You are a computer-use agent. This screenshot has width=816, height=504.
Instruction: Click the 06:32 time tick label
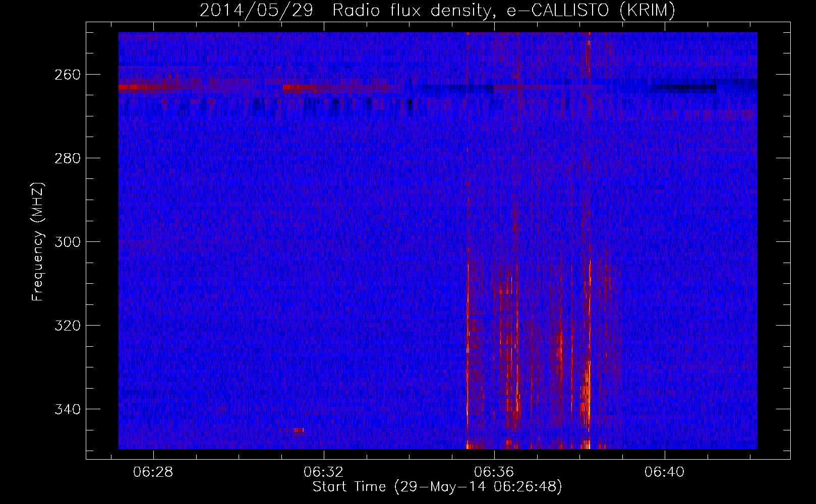[323, 472]
